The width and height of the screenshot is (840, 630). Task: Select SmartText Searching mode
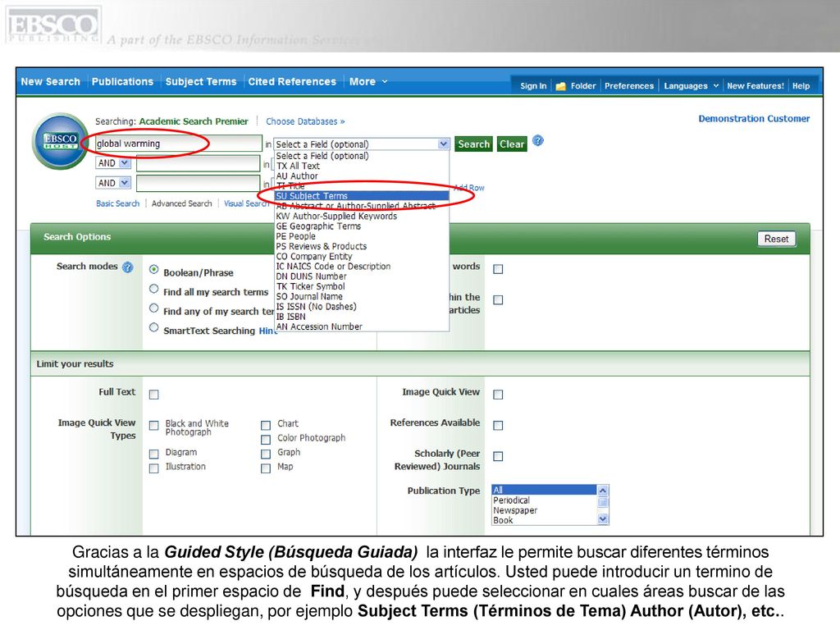pos(153,328)
